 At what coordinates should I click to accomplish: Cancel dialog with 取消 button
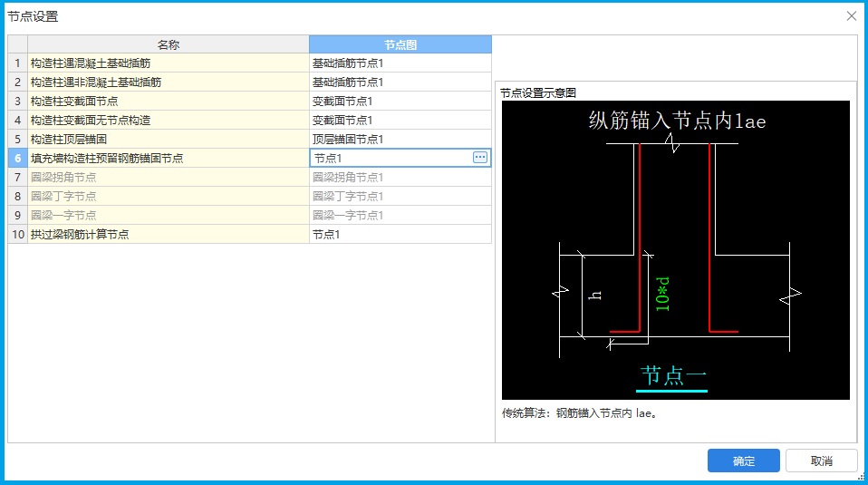(821, 461)
